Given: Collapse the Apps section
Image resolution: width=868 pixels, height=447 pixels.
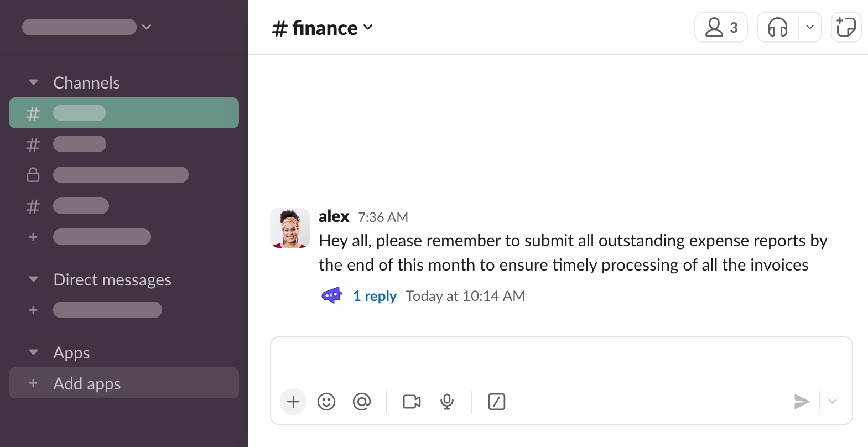Looking at the screenshot, I should coord(34,352).
